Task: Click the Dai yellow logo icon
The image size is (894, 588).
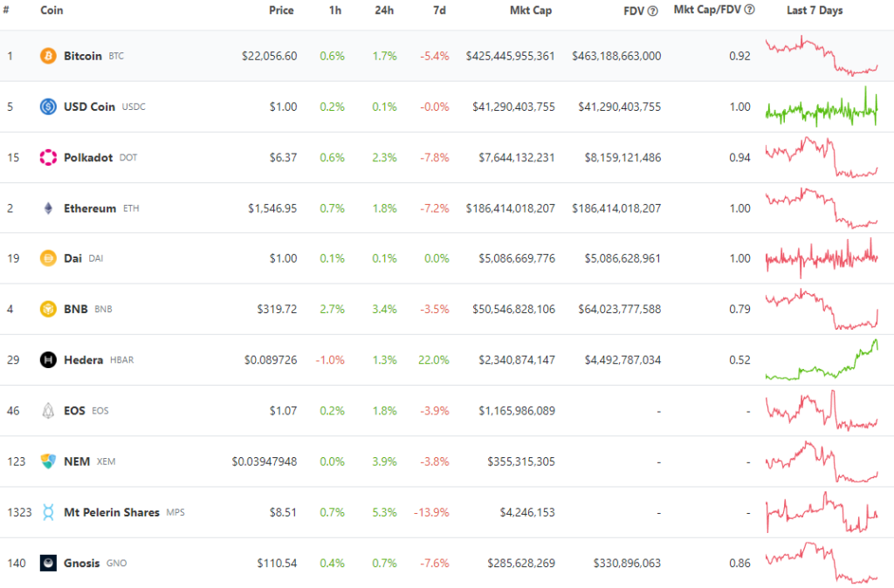Action: (49, 258)
